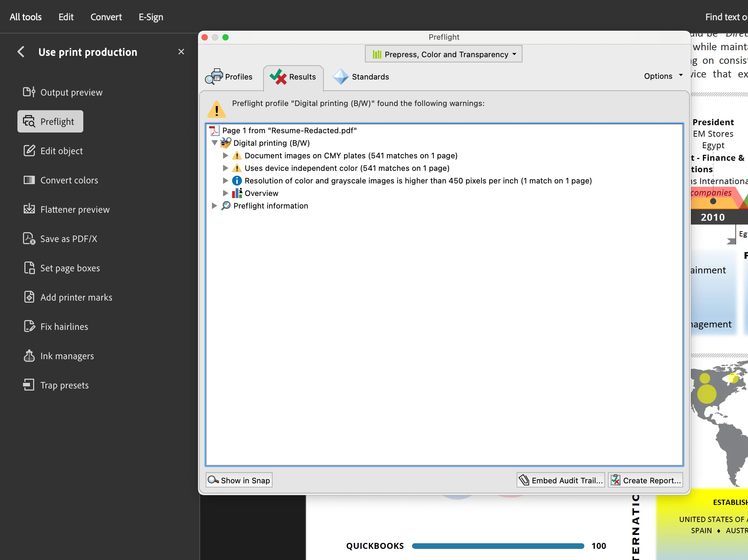Open Prepress, Color and Transparency dropdown
The height and width of the screenshot is (560, 748).
pyautogui.click(x=443, y=54)
